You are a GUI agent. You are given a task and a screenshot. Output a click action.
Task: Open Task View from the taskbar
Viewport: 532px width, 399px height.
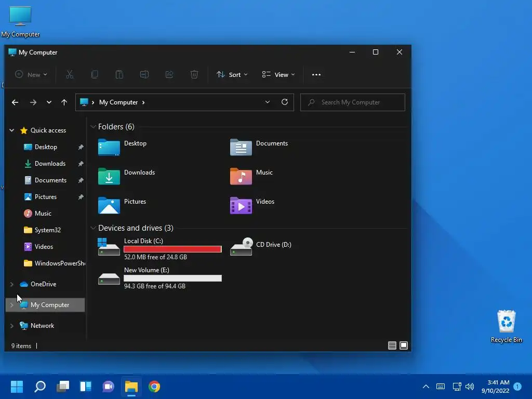[x=63, y=387]
